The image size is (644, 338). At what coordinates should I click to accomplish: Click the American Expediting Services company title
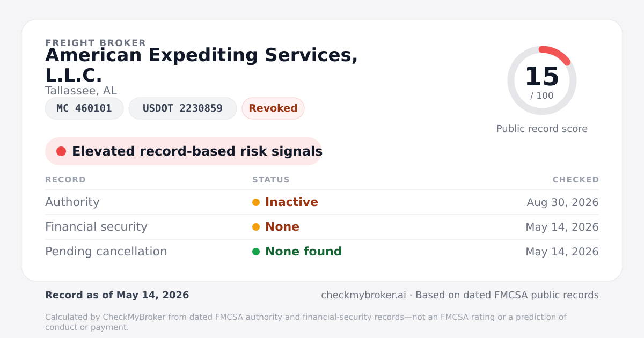click(201, 65)
